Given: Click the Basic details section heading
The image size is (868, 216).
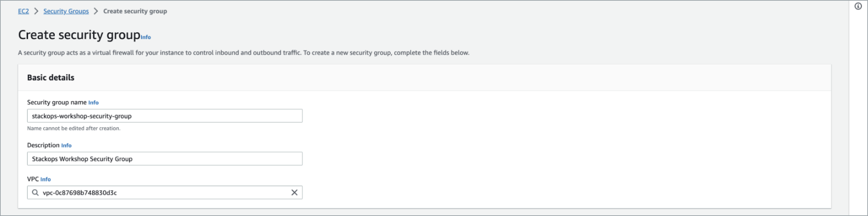Looking at the screenshot, I should [51, 77].
